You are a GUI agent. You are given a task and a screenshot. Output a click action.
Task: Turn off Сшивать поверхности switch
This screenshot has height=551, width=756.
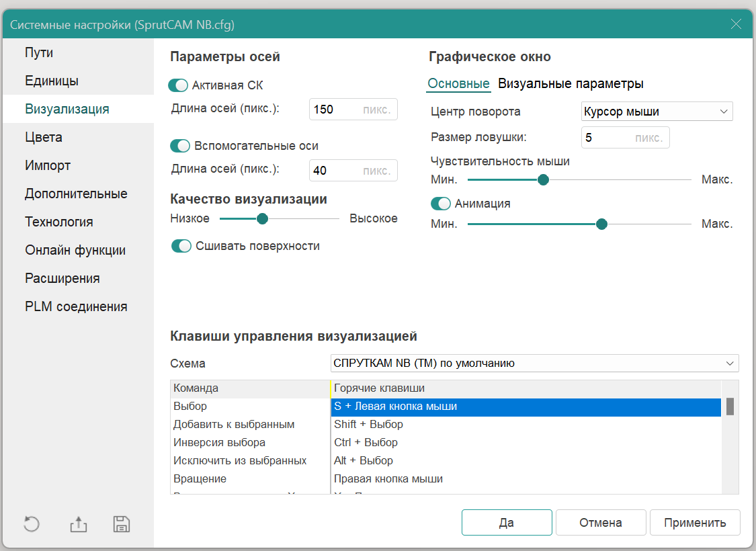[x=181, y=246]
